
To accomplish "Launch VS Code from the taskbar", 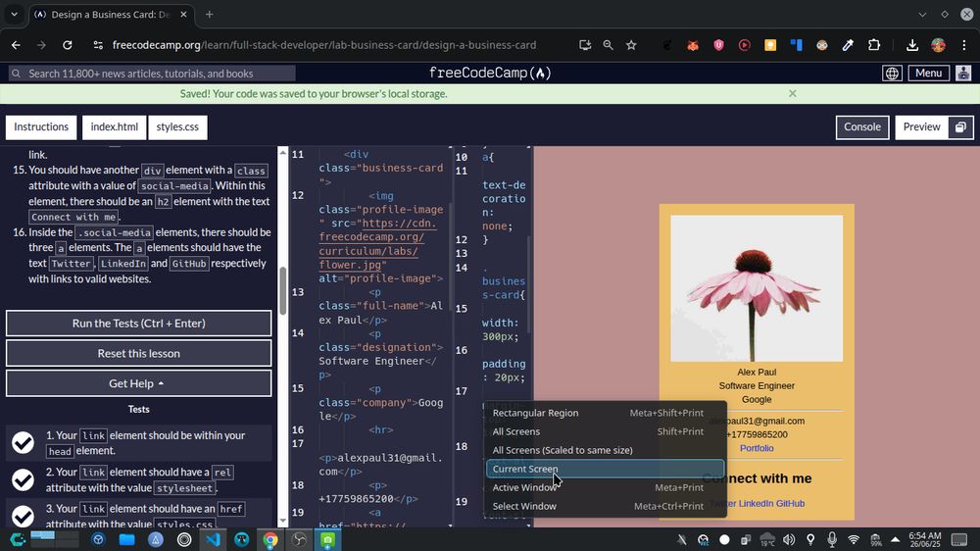I will pos(213,539).
